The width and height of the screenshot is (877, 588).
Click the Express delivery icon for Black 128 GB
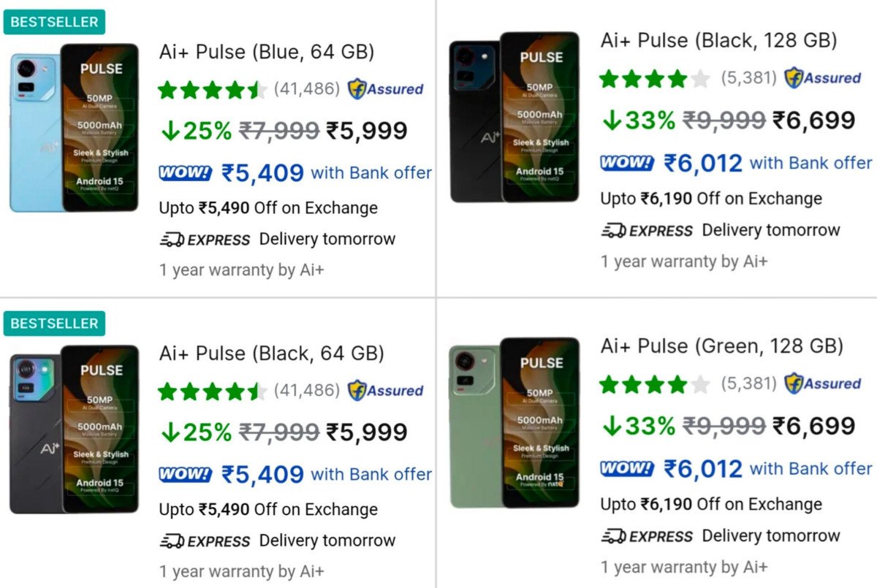[x=613, y=231]
